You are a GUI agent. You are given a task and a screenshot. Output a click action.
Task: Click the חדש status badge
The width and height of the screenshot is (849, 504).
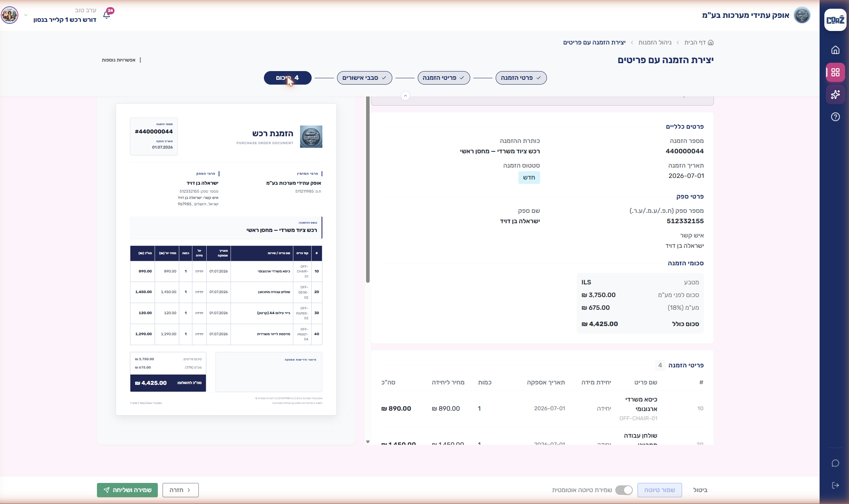click(529, 178)
